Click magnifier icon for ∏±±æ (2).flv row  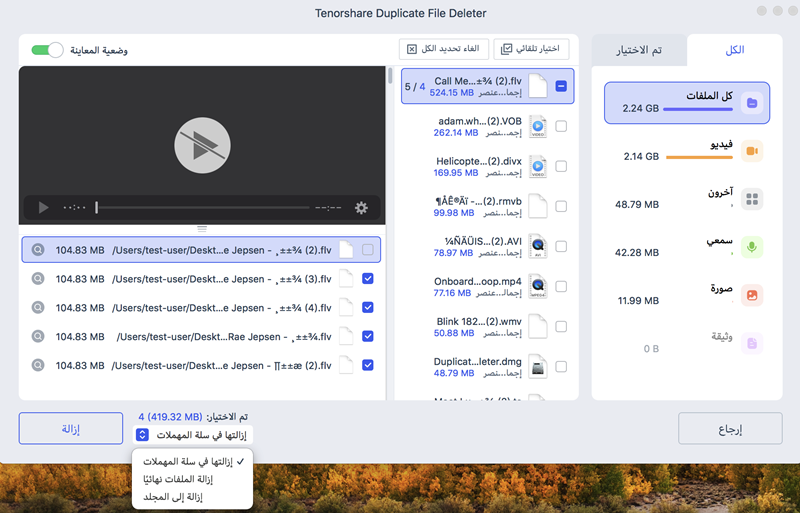[x=38, y=365]
